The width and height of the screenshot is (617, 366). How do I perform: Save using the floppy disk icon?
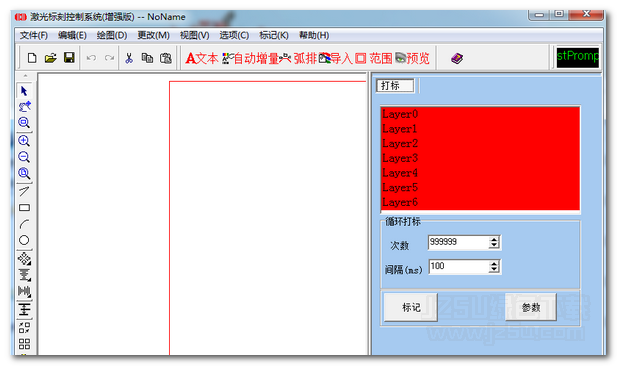69,58
